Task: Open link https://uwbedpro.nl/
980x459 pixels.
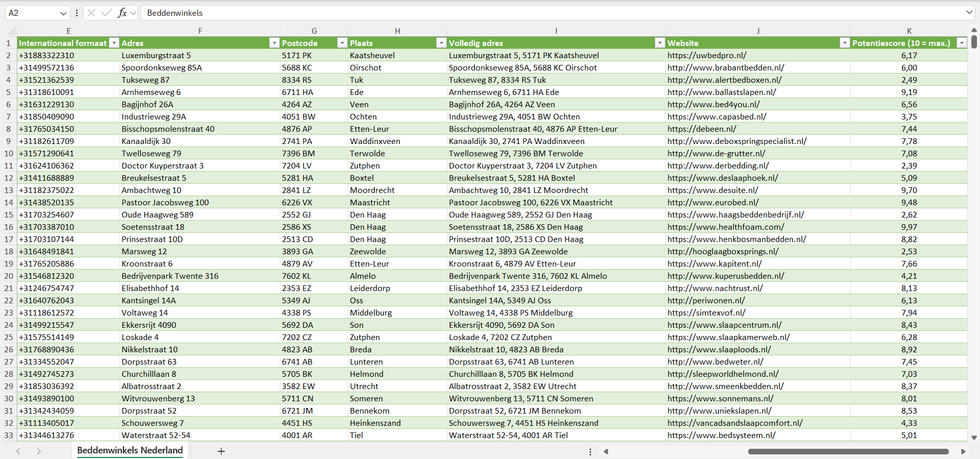Action: [x=707, y=55]
